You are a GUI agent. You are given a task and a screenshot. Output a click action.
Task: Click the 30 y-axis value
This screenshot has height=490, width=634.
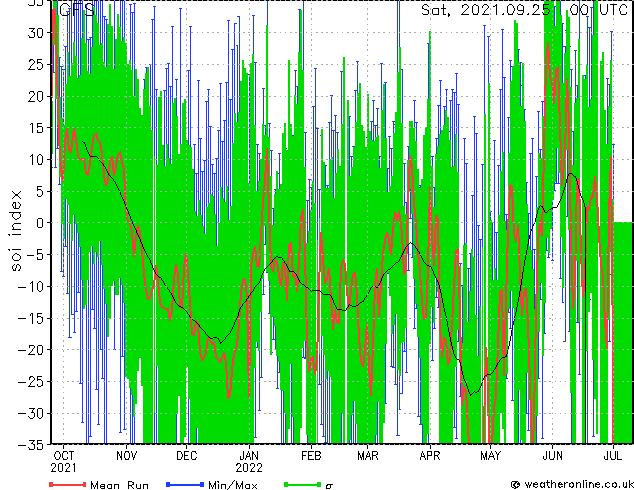tap(35, 33)
